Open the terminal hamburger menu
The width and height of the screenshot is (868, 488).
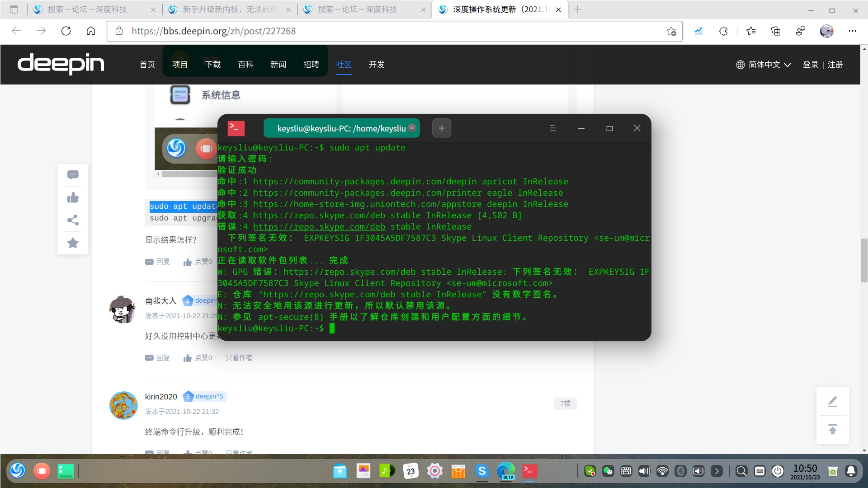(x=552, y=128)
